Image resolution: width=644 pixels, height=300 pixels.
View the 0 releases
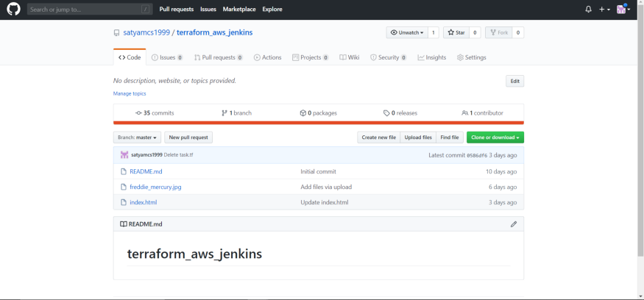point(400,113)
